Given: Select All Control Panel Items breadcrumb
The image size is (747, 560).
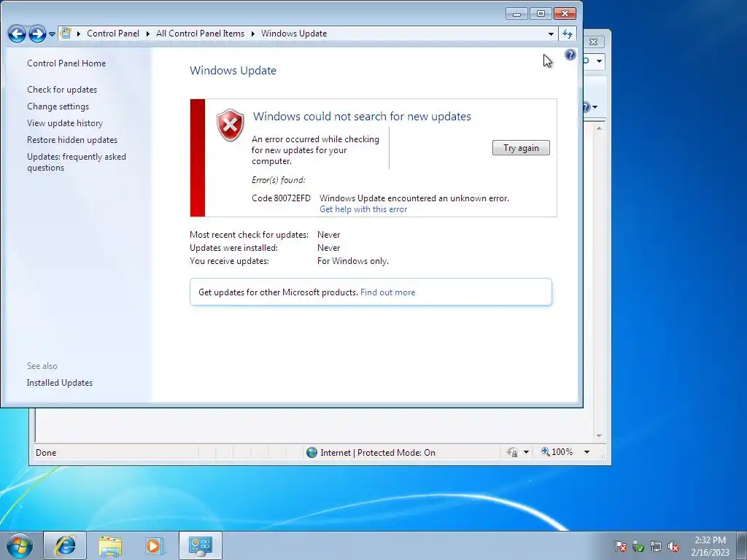Looking at the screenshot, I should pyautogui.click(x=200, y=34).
